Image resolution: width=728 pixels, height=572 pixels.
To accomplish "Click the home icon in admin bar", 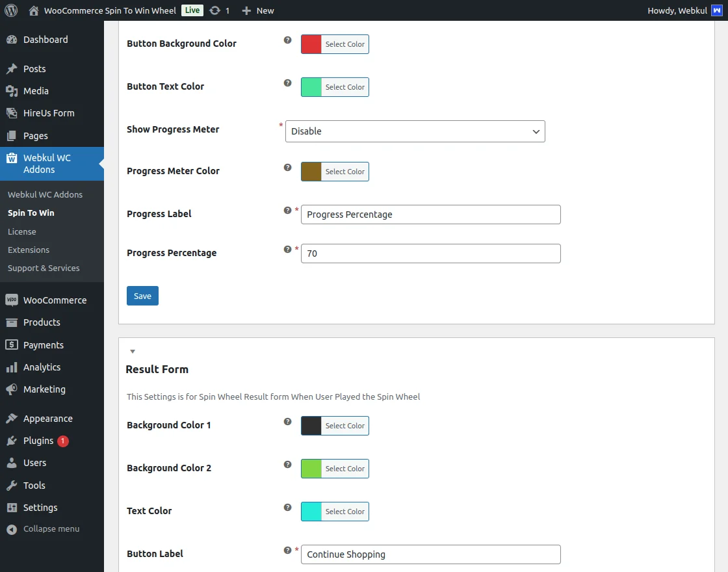I will [x=33, y=10].
